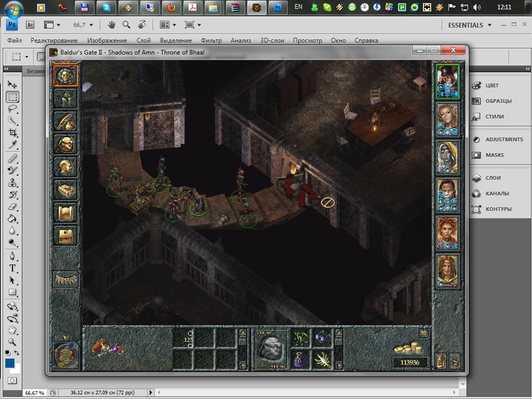Open the inventory backpack button in game
Viewport: 532px width, 399px height.
(65, 144)
